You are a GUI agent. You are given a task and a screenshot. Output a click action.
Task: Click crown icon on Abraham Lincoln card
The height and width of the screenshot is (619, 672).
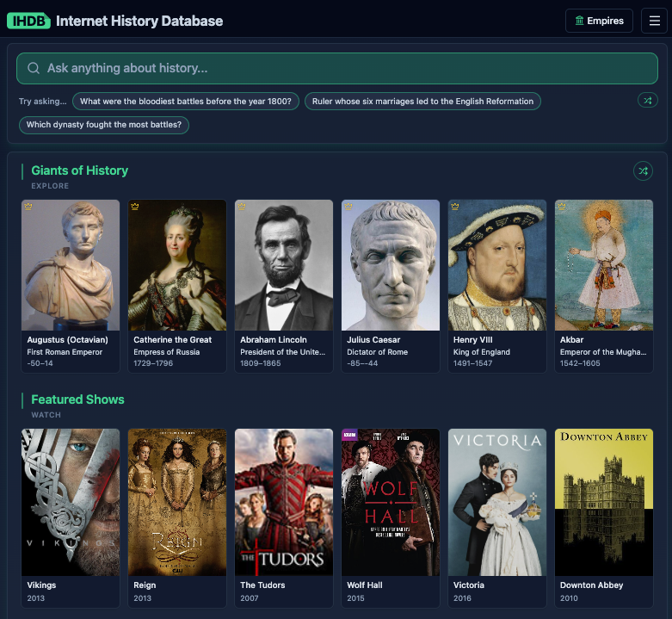(242, 207)
